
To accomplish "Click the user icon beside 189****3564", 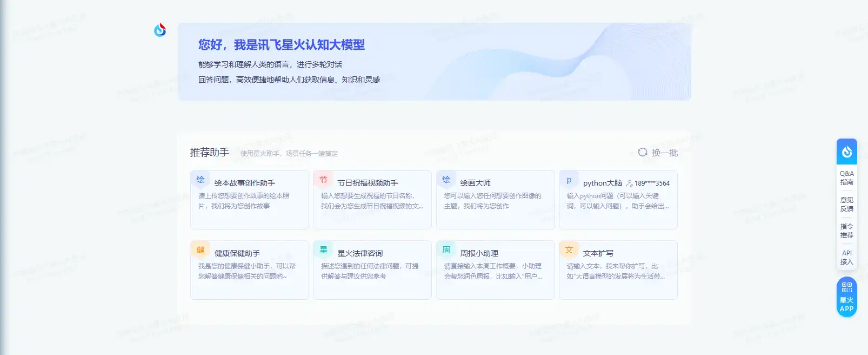I will 629,183.
